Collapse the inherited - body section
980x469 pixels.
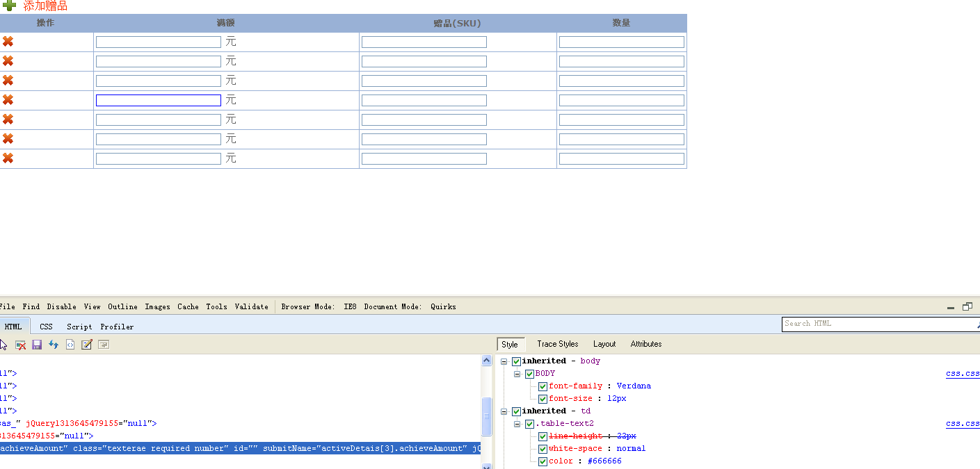click(x=504, y=361)
